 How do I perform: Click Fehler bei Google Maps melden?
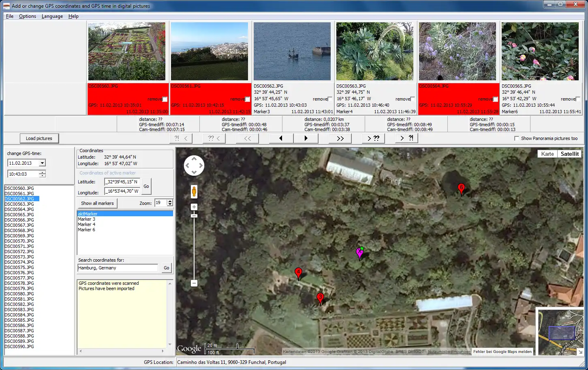coord(502,352)
